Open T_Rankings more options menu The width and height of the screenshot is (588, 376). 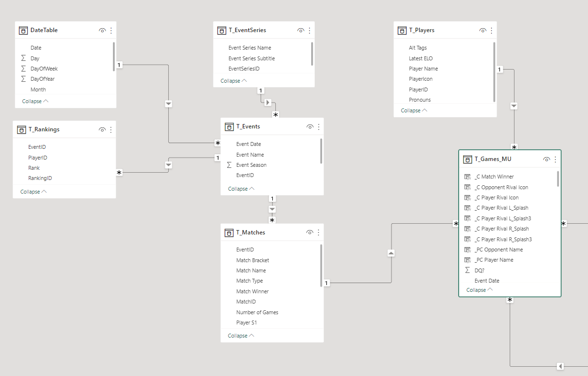pos(111,129)
